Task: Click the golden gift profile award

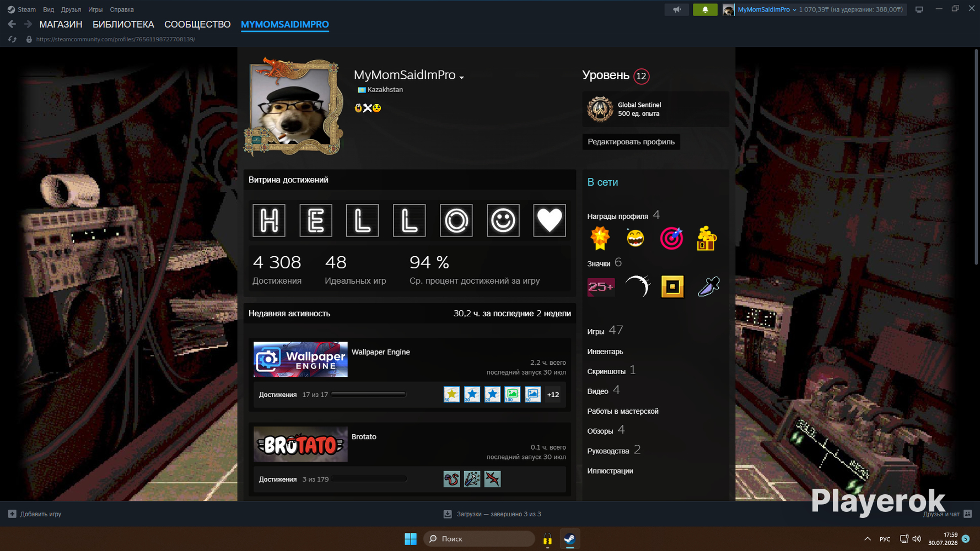Action: [x=706, y=238]
